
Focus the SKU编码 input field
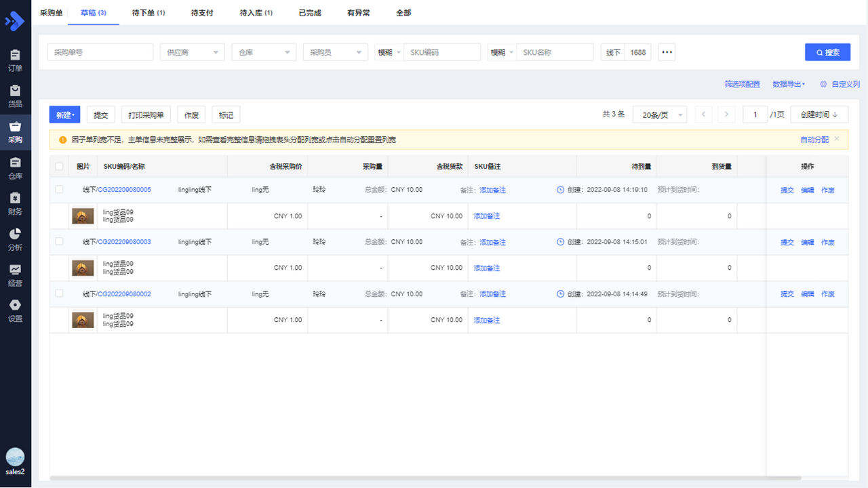442,52
